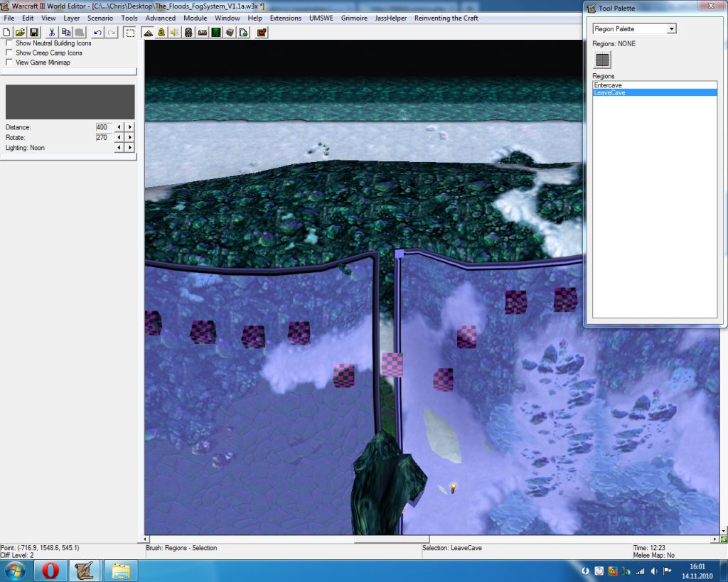Open Opera browser from taskbar
Screen dimensions: 728x582
pyautogui.click(x=50, y=571)
